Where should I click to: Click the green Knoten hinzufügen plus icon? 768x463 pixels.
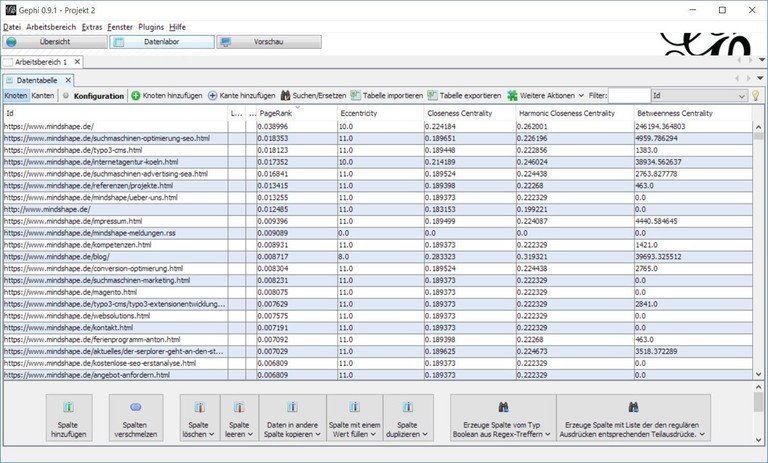click(x=136, y=96)
